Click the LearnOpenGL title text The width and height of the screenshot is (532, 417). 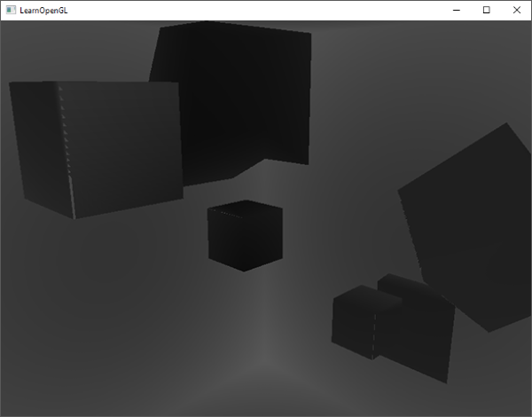pyautogui.click(x=43, y=11)
